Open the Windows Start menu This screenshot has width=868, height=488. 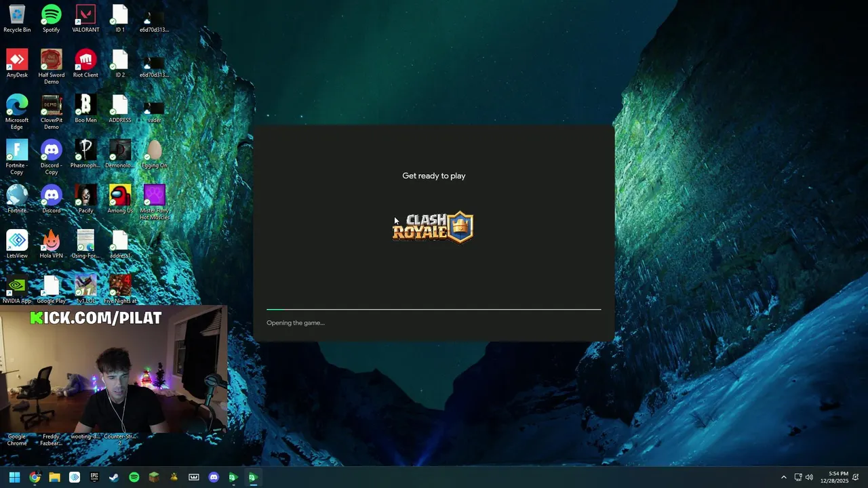[x=14, y=477]
